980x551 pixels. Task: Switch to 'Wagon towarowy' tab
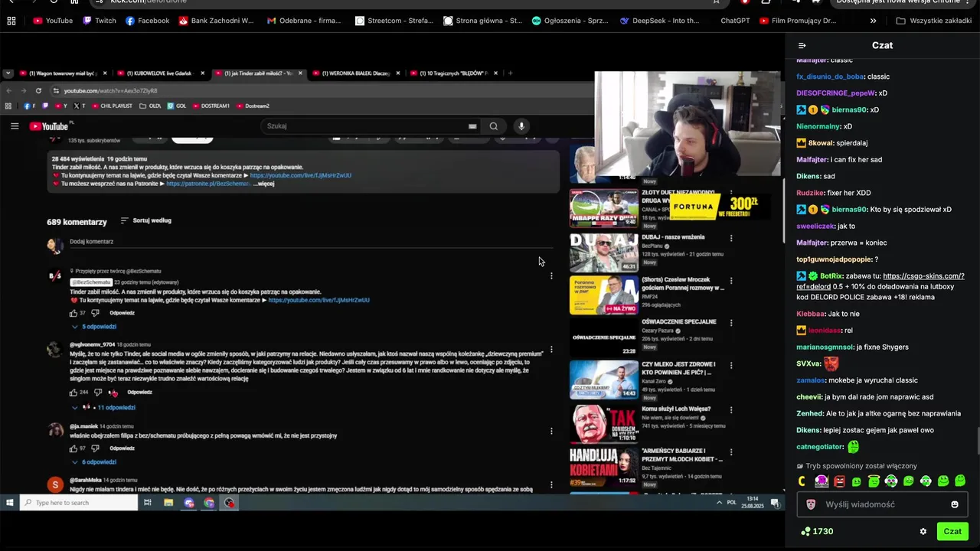tap(63, 73)
